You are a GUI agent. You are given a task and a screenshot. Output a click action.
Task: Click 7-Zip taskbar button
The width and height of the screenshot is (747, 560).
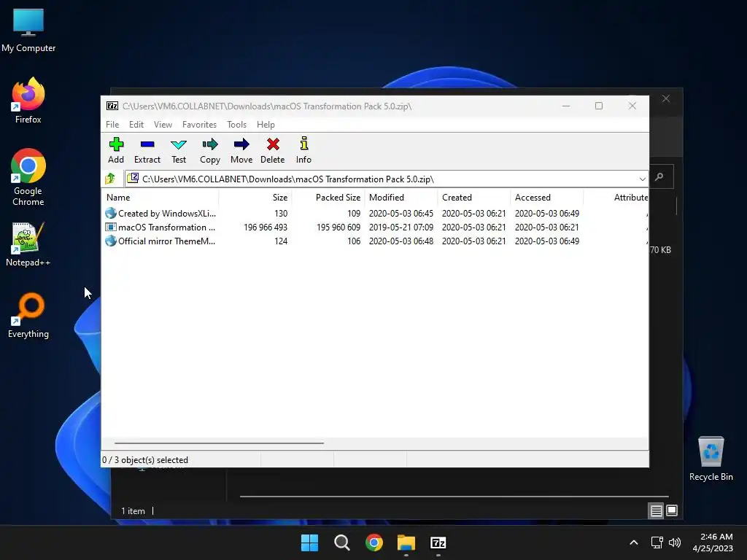438,542
